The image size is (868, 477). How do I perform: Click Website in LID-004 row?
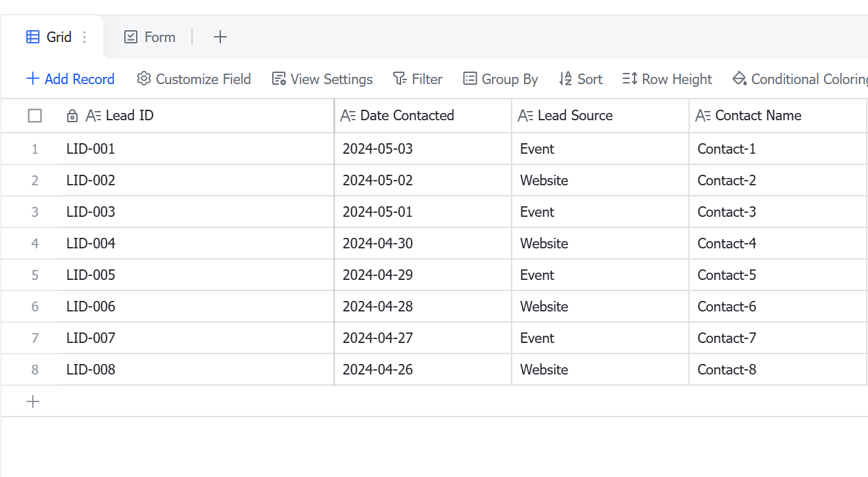600,243
